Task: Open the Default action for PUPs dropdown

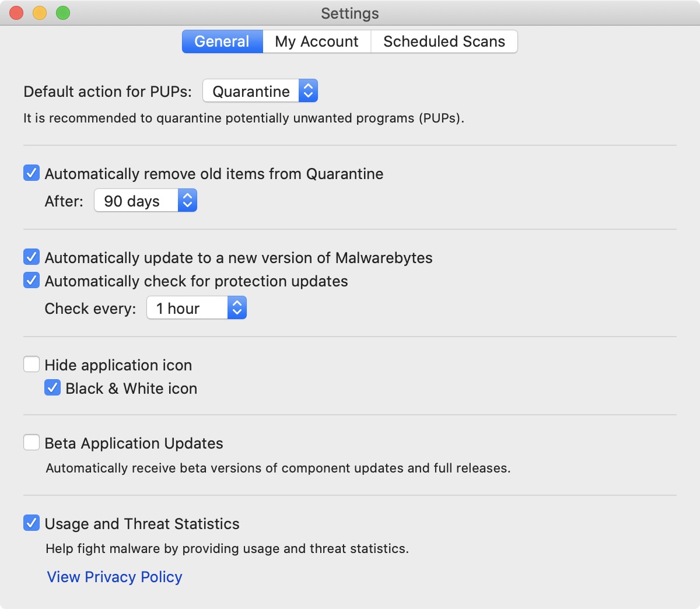Action: click(x=260, y=91)
